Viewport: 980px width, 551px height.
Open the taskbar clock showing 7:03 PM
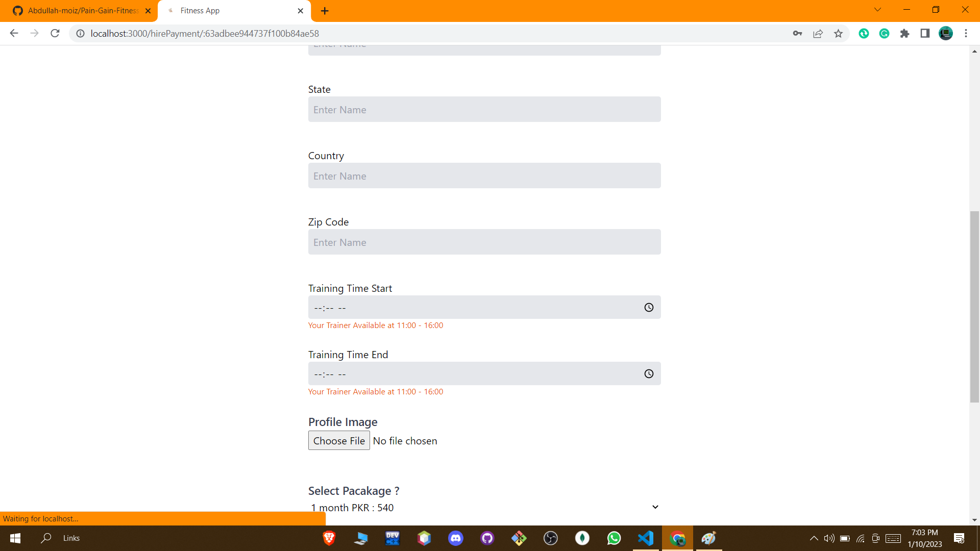[924, 538]
